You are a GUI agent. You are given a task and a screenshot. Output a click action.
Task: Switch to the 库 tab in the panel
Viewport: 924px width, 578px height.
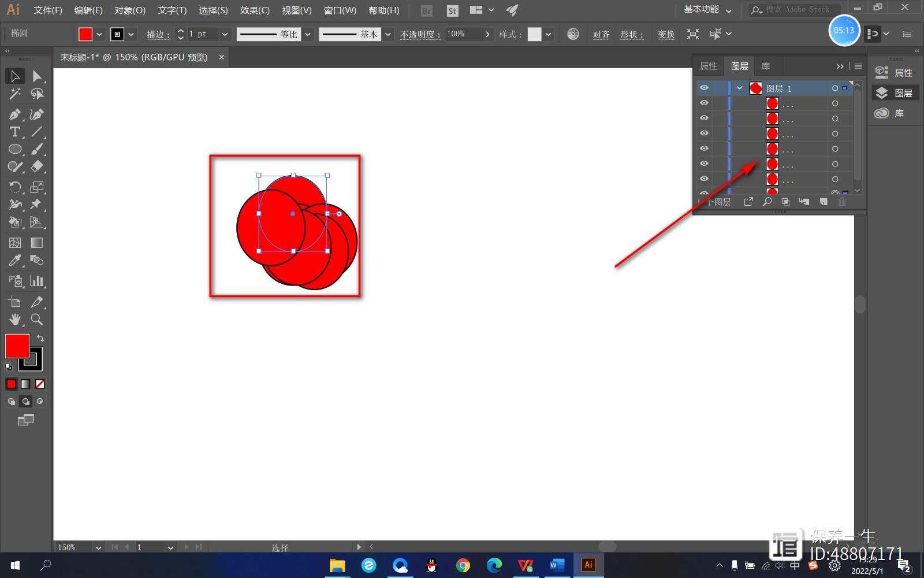tap(766, 66)
